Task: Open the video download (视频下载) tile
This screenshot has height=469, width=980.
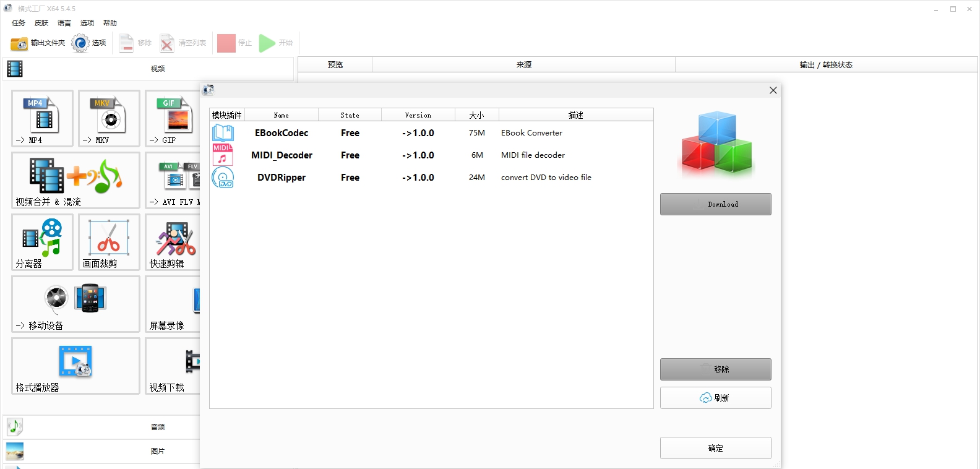Action: (x=173, y=366)
